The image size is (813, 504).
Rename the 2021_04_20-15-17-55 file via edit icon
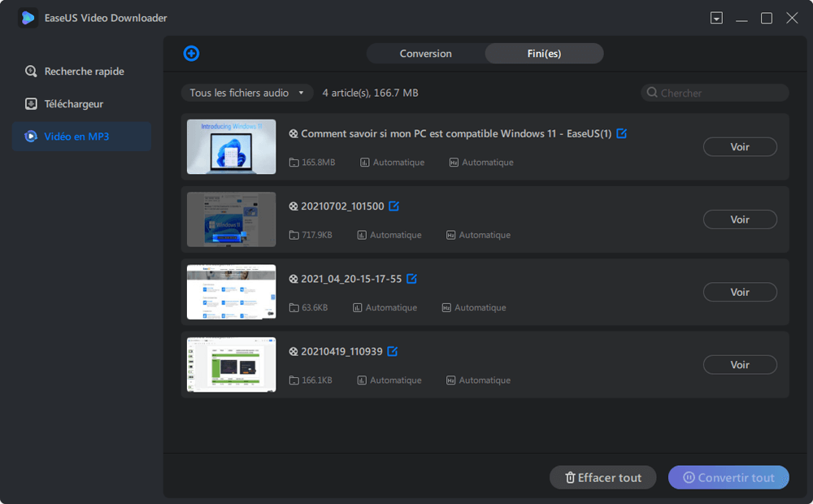pos(411,279)
